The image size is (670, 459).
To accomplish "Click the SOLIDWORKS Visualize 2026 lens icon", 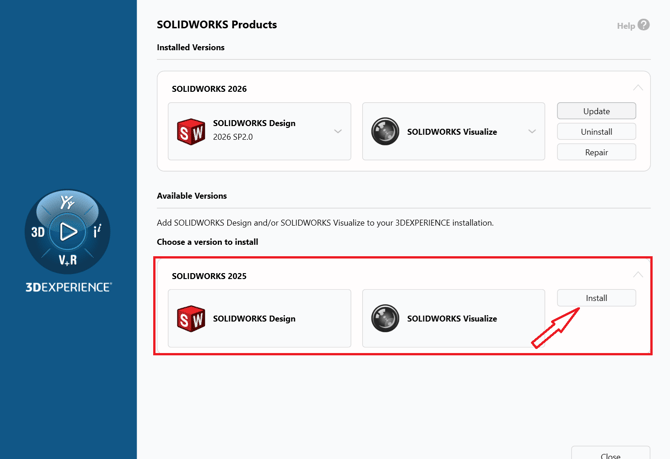I will click(385, 131).
